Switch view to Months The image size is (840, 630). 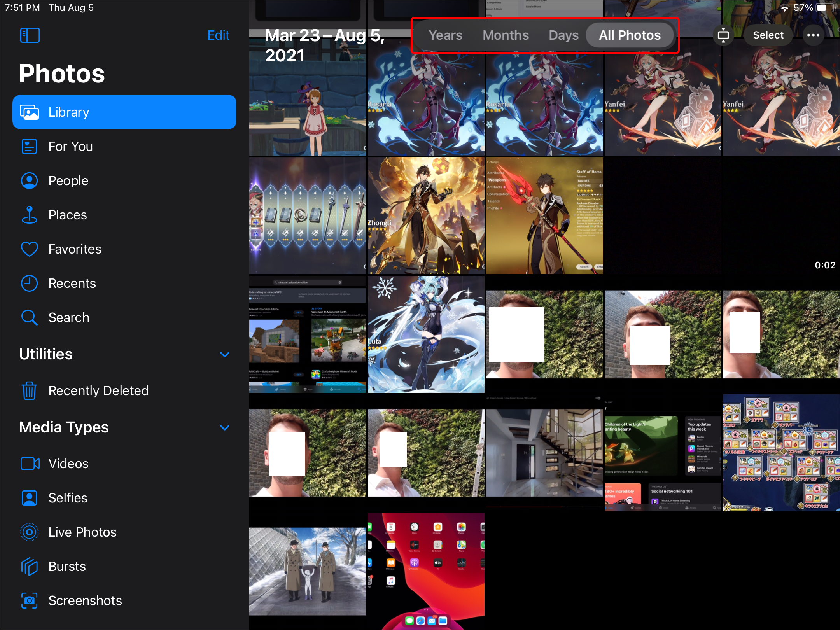(x=506, y=35)
